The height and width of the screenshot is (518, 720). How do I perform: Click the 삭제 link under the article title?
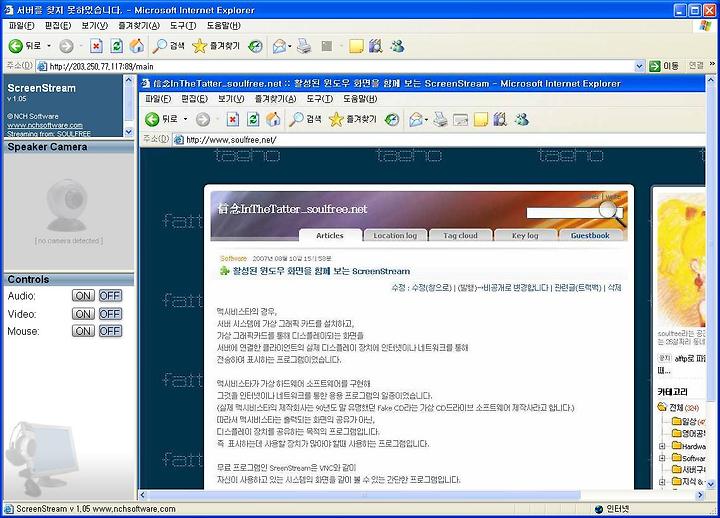tap(614, 288)
